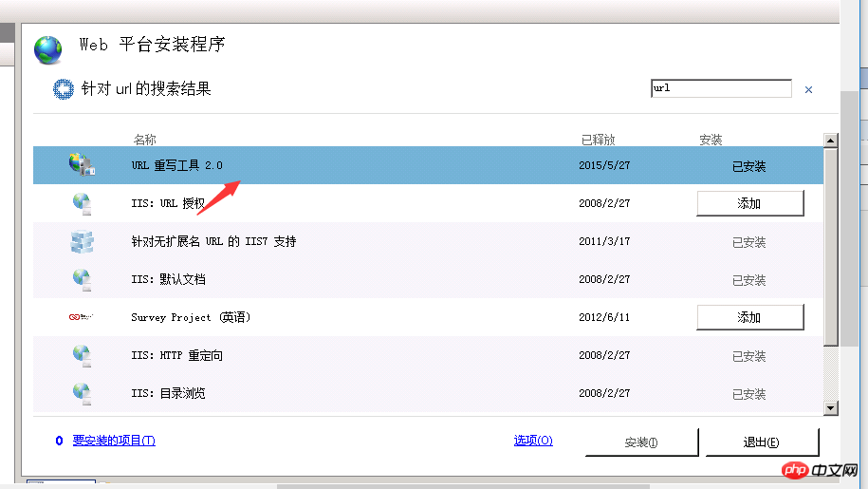868x489 pixels.
Task: Click the 安装(I) button
Action: pyautogui.click(x=641, y=442)
